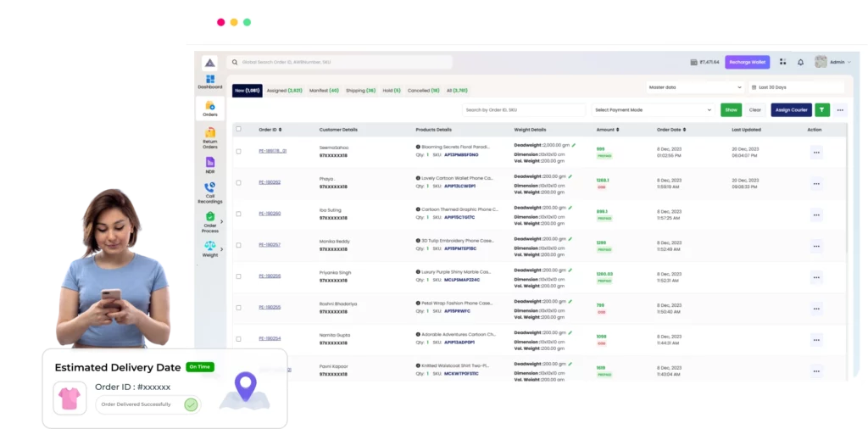This screenshot has height=429, width=868.
Task: Open the Master data dropdown
Action: point(695,87)
